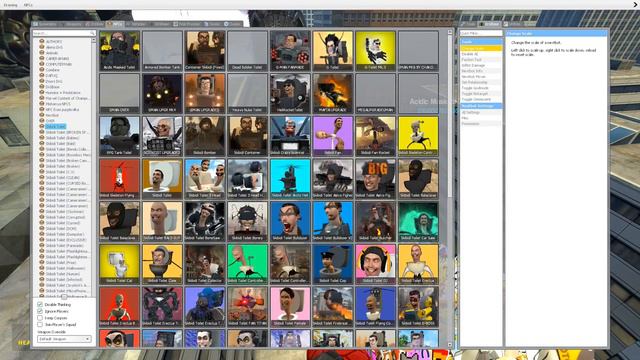Open AI Settings under Nextbot Settings
Screen dimensions: 640x360
481,112
